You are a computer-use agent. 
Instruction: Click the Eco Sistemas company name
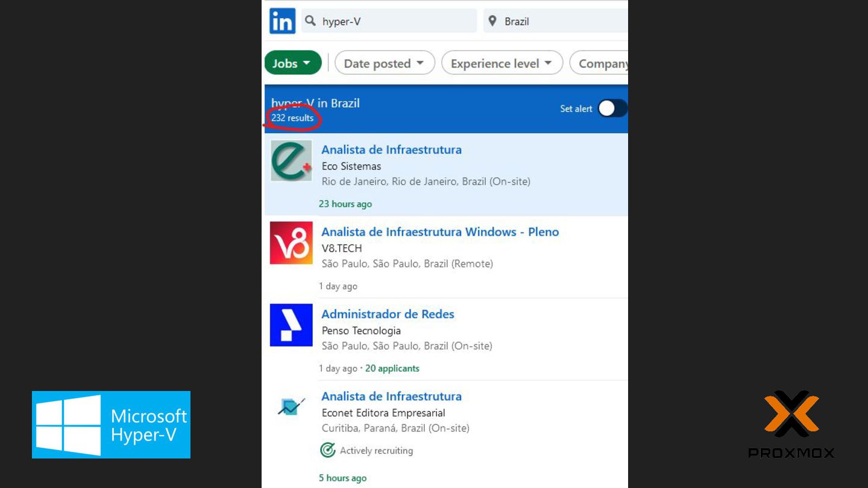click(351, 166)
